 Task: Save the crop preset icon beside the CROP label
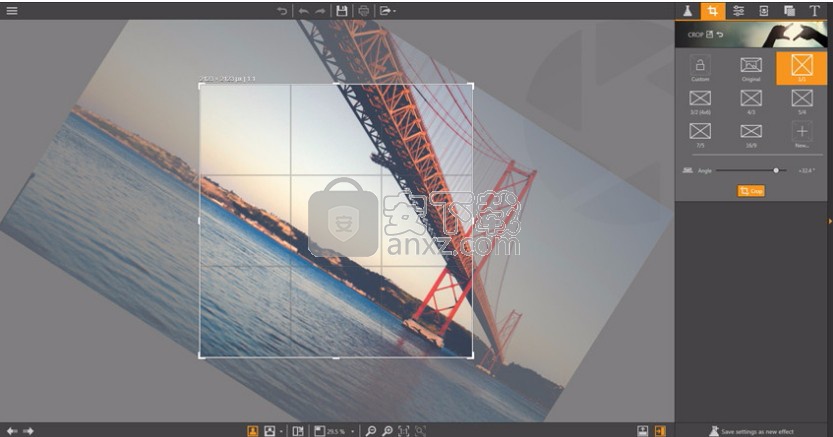(x=709, y=35)
